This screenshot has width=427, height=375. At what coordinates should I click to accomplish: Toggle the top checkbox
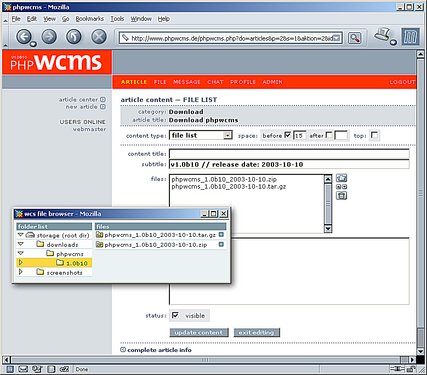[x=375, y=135]
